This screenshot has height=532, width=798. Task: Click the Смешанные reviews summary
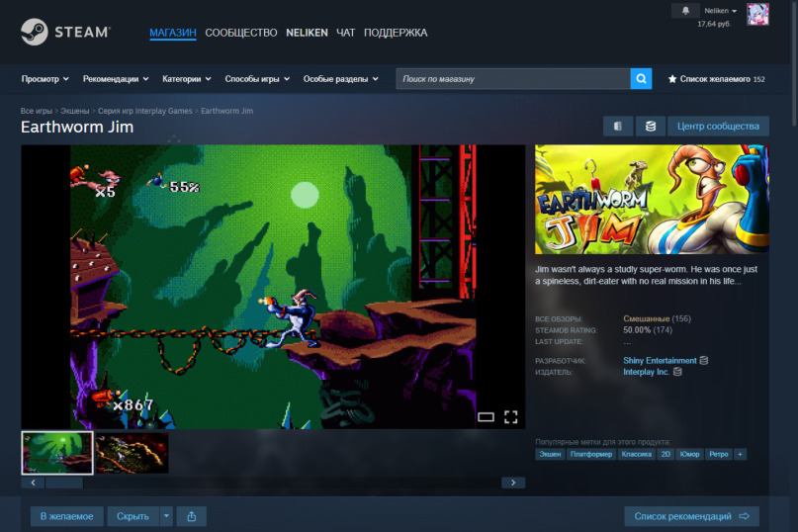(x=647, y=318)
